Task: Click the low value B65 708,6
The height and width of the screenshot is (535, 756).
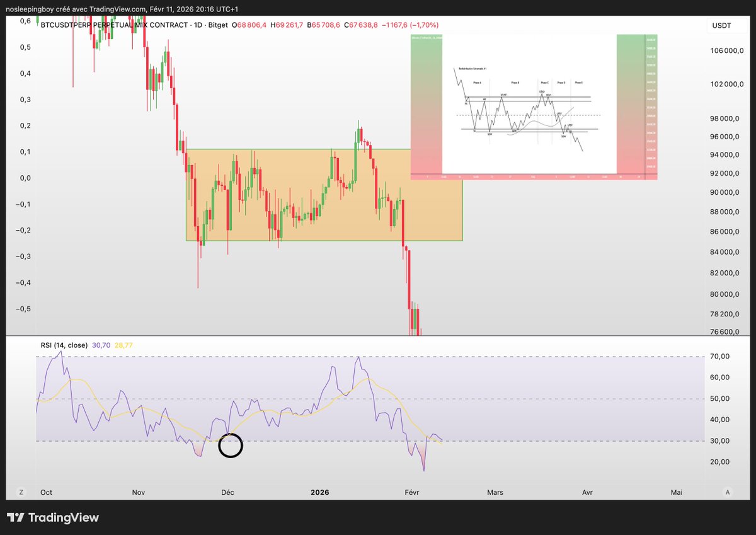Action: coord(324,25)
